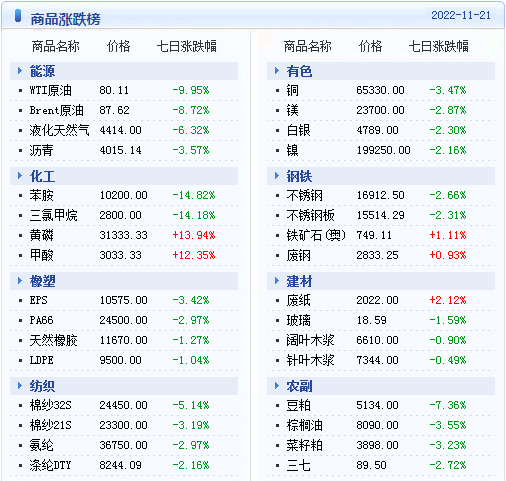The height and width of the screenshot is (481, 506).
Task: Click the 涤纶DTY price 8244.09
Action: pyautogui.click(x=120, y=465)
